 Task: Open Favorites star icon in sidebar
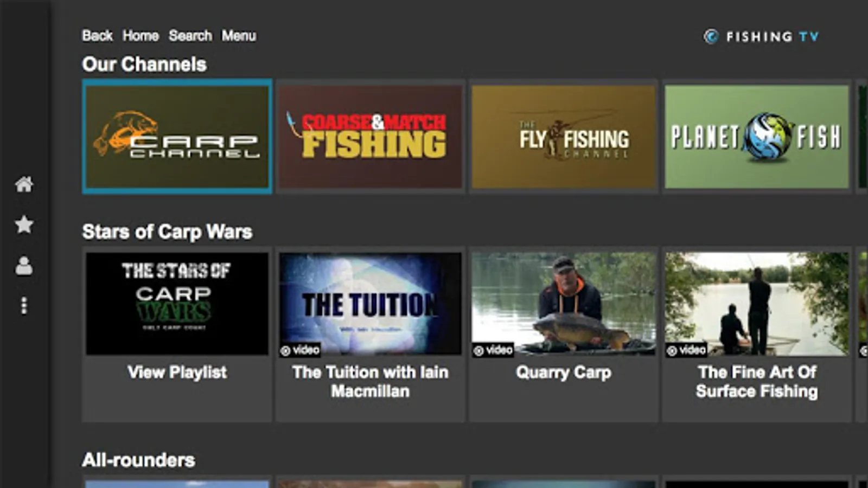pos(24,224)
